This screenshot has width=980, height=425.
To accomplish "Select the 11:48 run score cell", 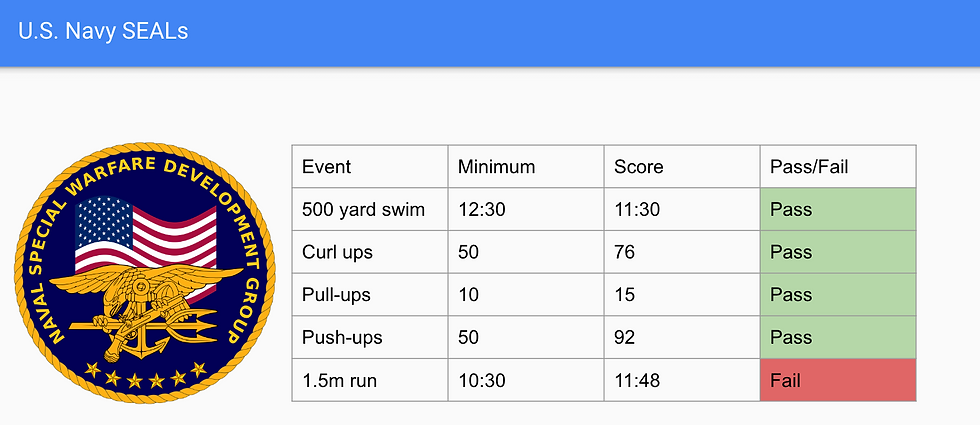I will click(x=682, y=380).
